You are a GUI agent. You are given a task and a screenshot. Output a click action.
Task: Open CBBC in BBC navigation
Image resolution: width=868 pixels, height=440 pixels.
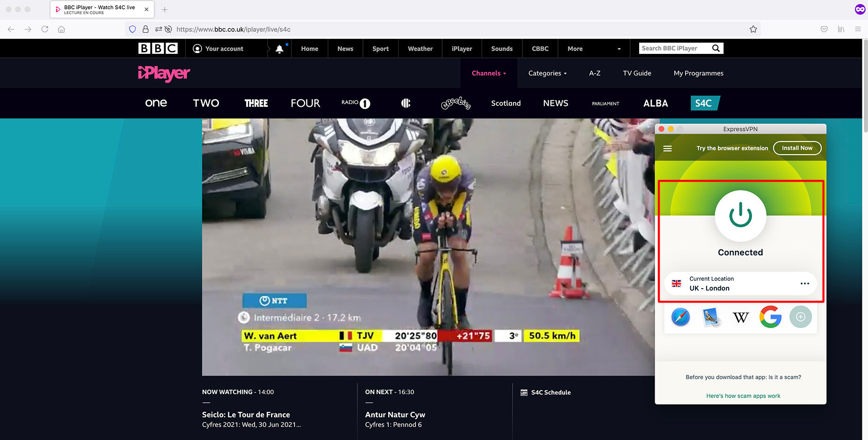pyautogui.click(x=540, y=49)
